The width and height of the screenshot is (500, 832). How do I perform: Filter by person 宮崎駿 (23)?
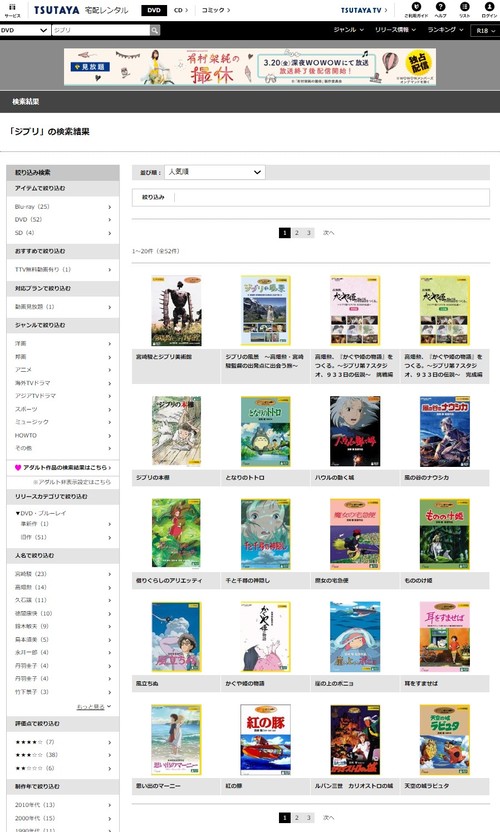pos(63,574)
